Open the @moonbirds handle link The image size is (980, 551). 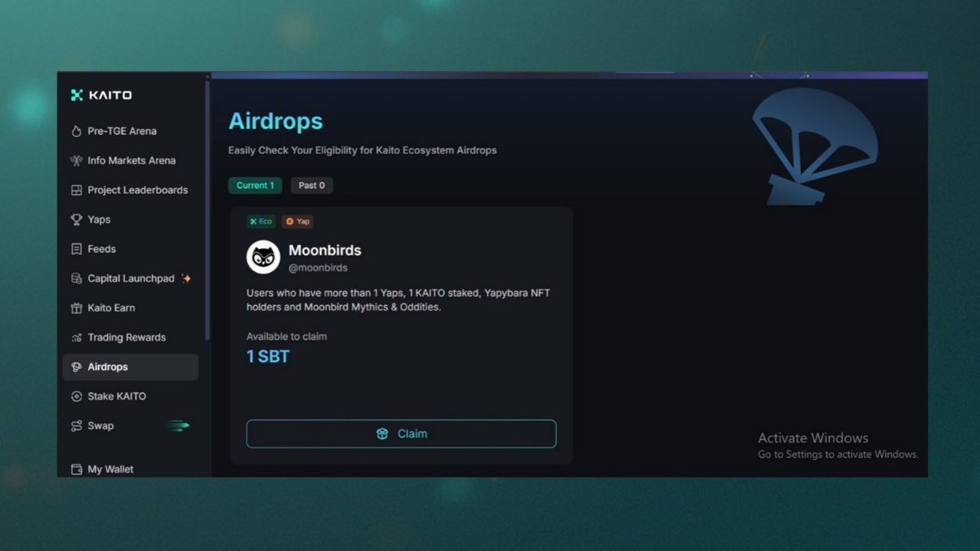(x=318, y=268)
